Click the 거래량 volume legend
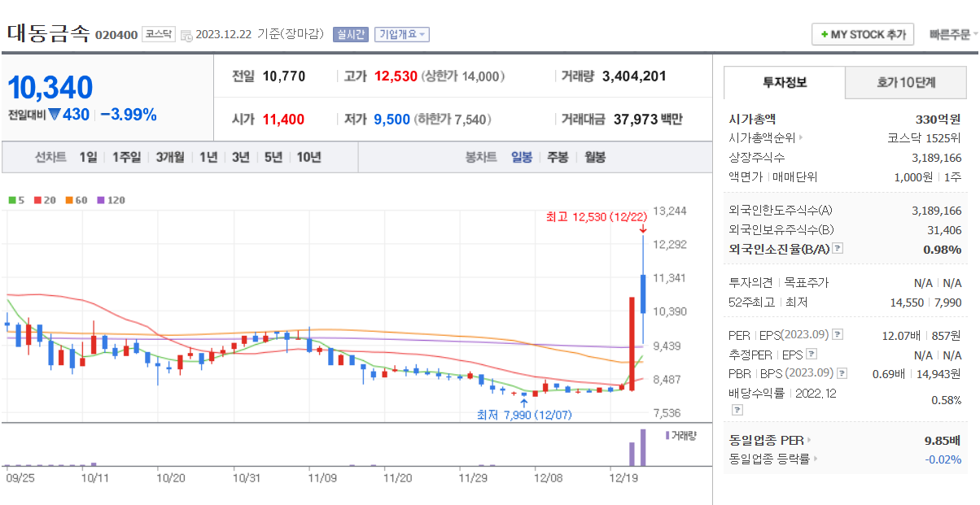Screen dimensions: 980x505 [x=680, y=435]
